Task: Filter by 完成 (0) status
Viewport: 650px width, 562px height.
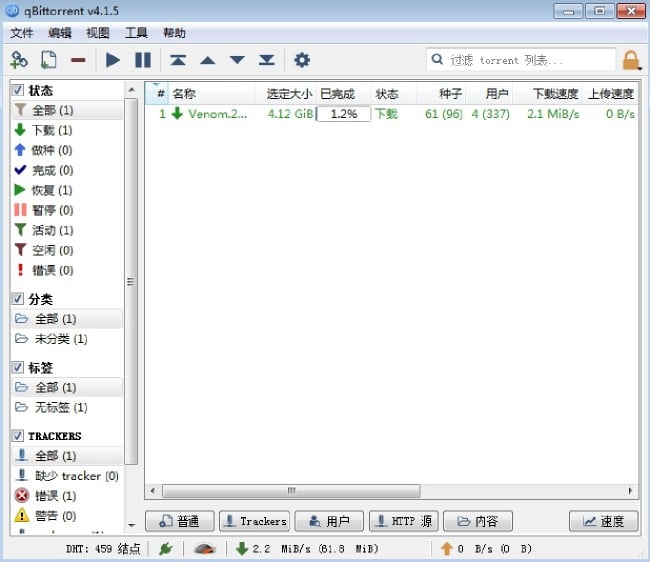Action: (68, 170)
